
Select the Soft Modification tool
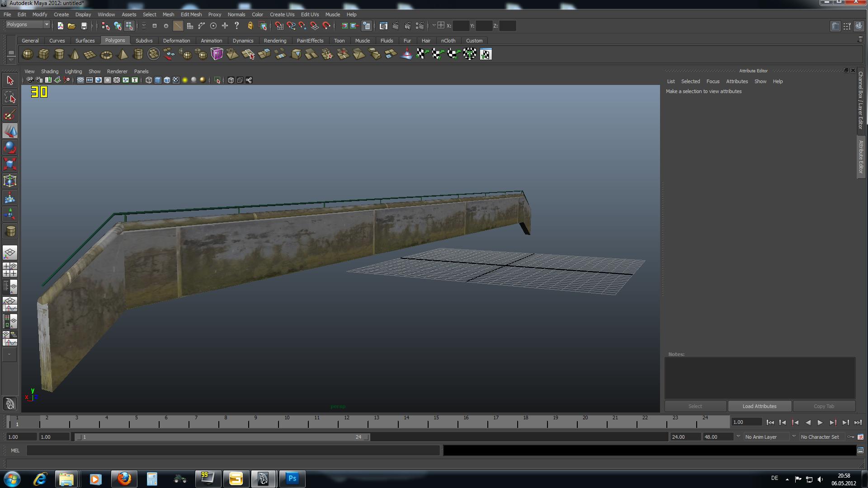[10, 198]
